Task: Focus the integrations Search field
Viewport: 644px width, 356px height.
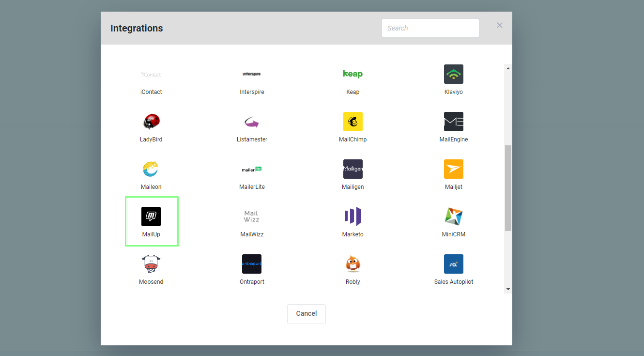Action: tap(430, 28)
